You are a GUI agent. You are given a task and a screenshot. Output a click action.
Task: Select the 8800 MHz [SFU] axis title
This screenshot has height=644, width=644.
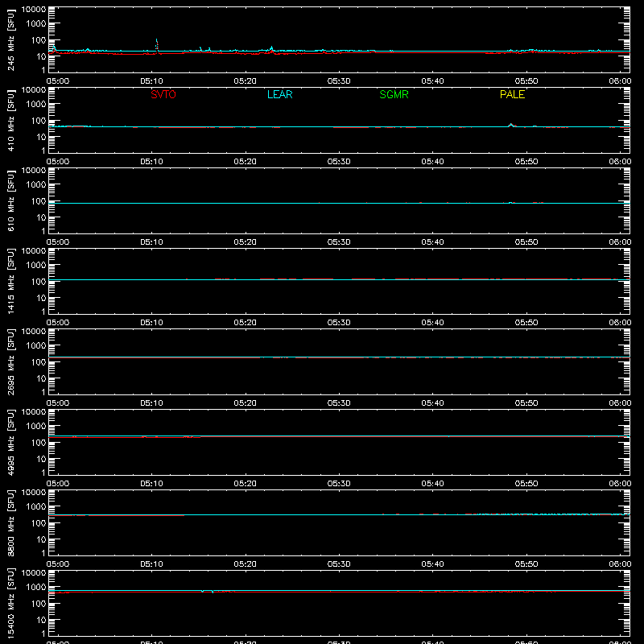11,522
